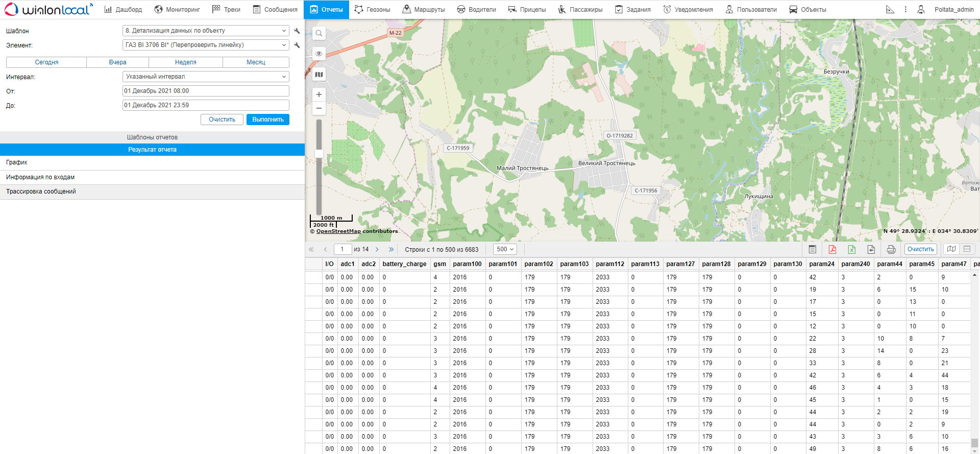Switch to table-only view toggle

[967, 249]
